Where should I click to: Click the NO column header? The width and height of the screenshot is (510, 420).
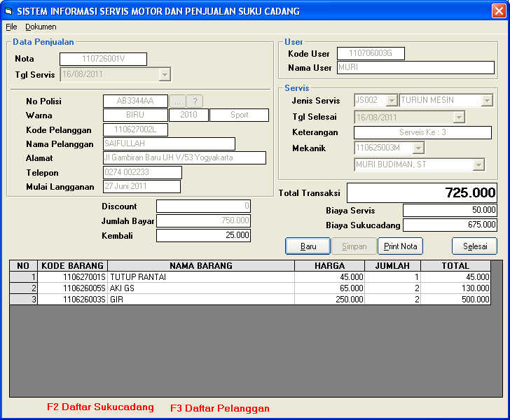click(x=23, y=265)
